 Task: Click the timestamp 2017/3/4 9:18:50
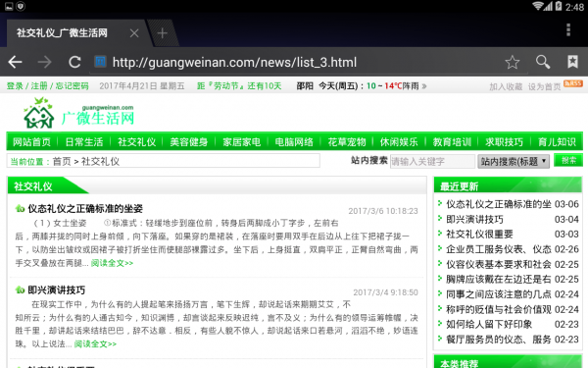click(385, 292)
